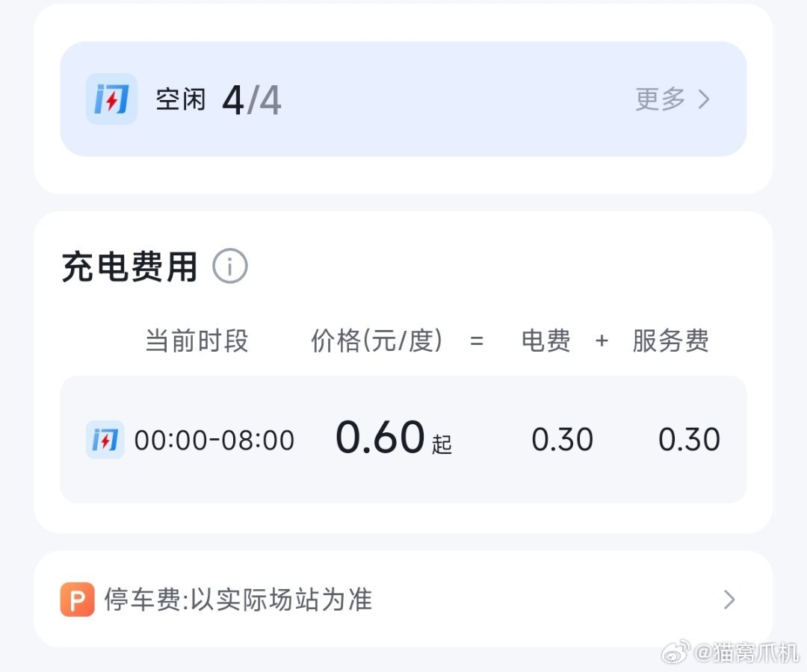Click the orange P parking icon
The height and width of the screenshot is (672, 807).
pos(77,600)
